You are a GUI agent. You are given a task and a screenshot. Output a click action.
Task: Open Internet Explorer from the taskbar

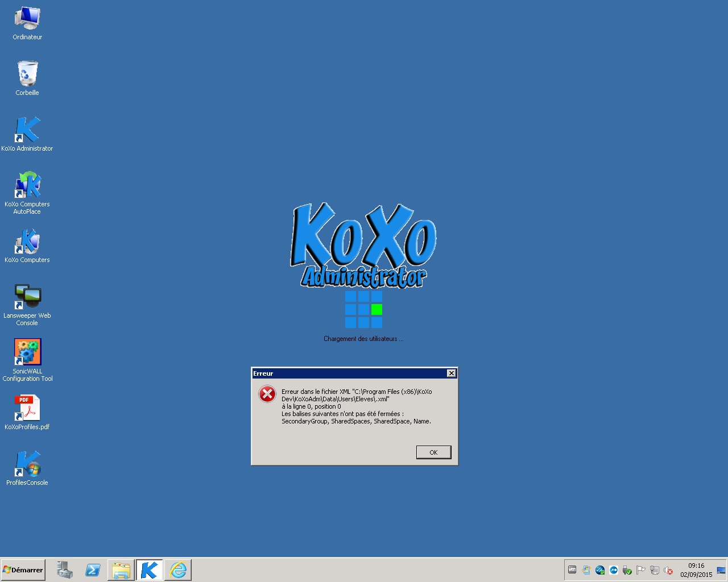pyautogui.click(x=178, y=570)
